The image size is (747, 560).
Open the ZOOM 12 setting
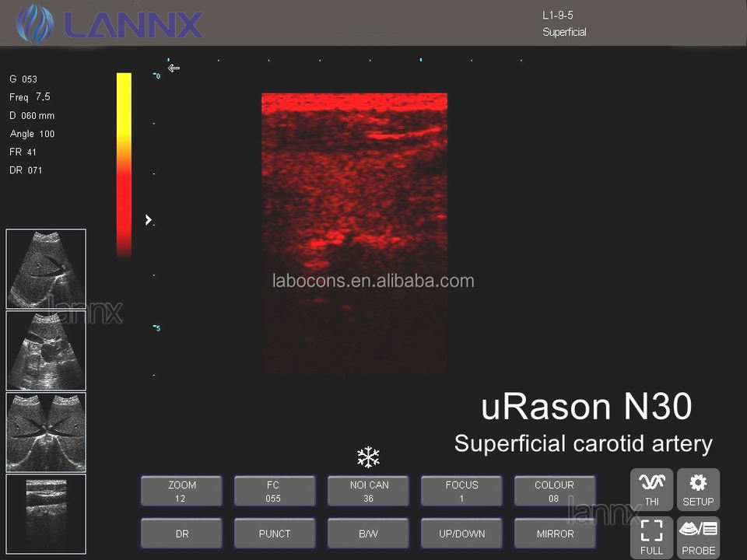point(181,491)
